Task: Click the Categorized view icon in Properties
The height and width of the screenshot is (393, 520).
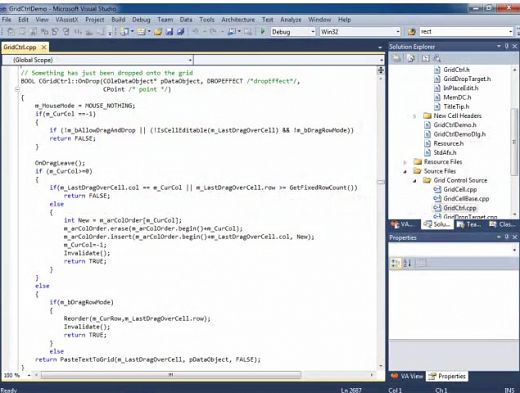Action: (396, 263)
